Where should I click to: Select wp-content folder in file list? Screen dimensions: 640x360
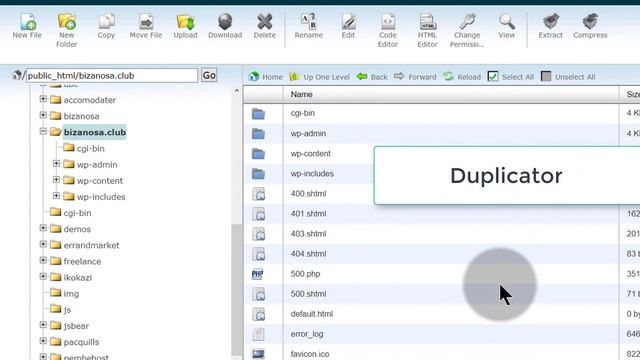point(311,153)
